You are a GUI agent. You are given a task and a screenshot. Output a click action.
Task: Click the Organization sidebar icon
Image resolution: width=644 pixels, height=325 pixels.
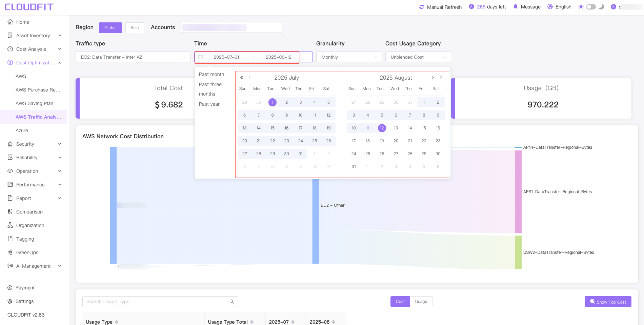pos(10,225)
